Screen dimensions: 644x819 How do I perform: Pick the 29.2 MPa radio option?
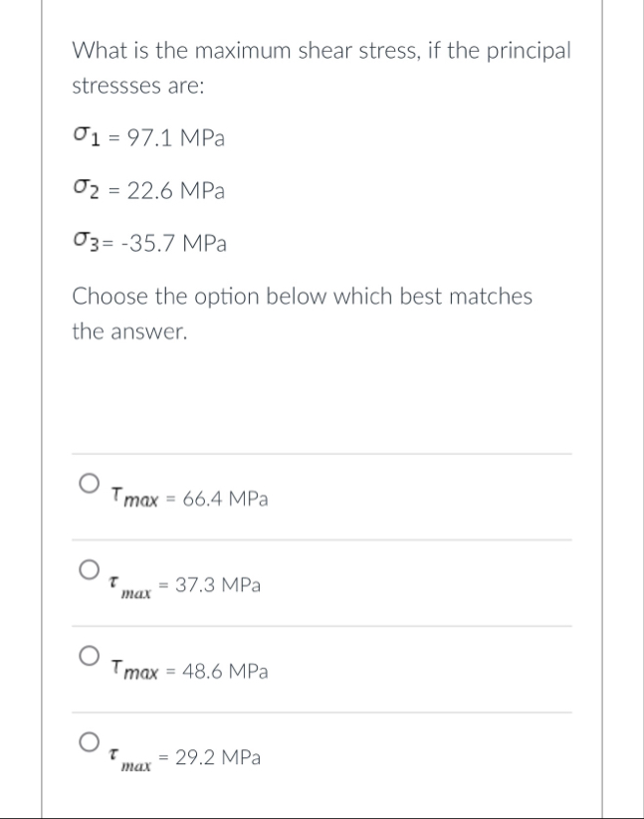90,741
